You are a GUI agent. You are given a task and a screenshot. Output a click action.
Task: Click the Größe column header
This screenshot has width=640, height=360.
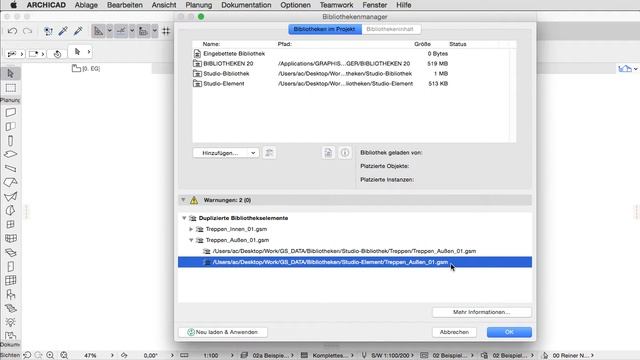point(422,44)
